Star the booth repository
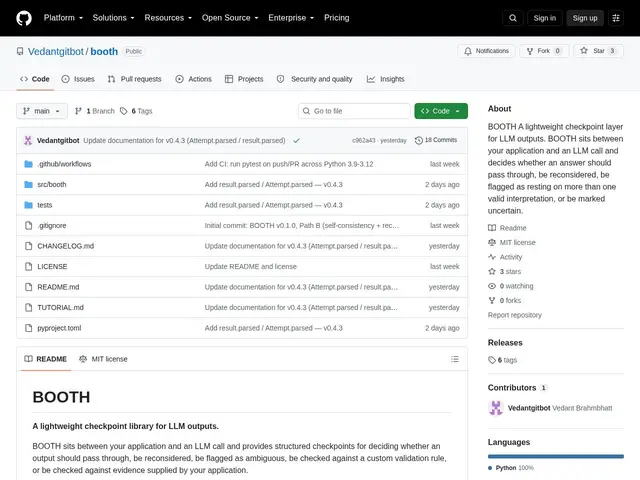 tap(598, 51)
